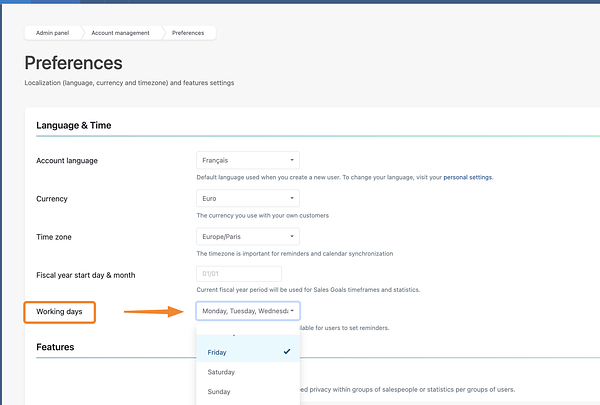The height and width of the screenshot is (405, 600).
Task: Click the Preferences page heading
Action: point(74,64)
